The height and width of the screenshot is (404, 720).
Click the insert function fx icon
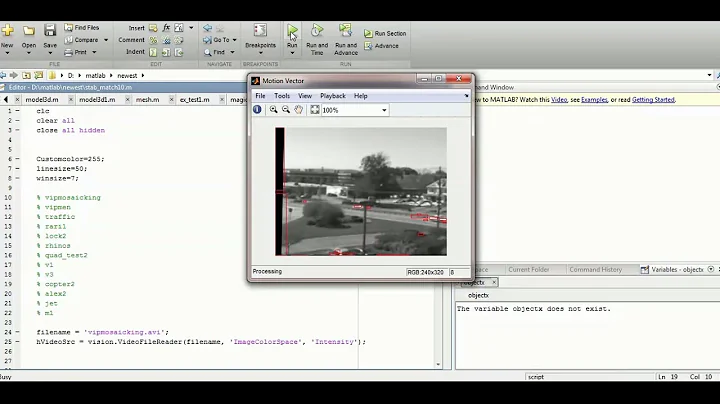(166, 28)
